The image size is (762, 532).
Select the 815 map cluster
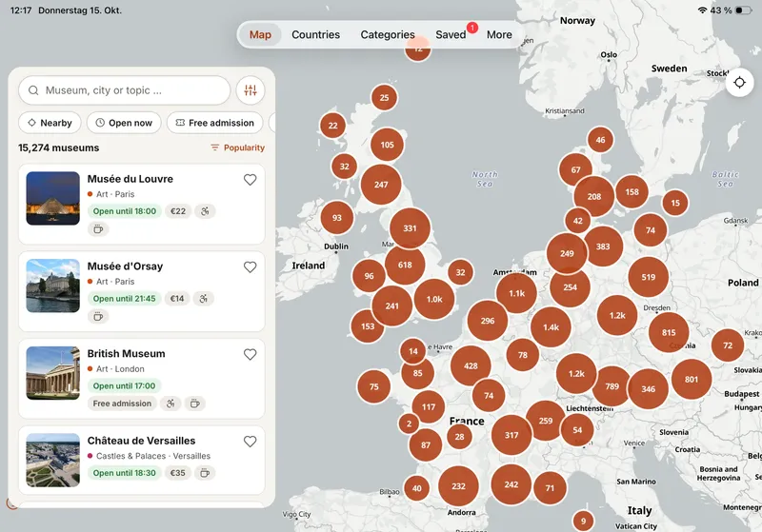pos(669,332)
